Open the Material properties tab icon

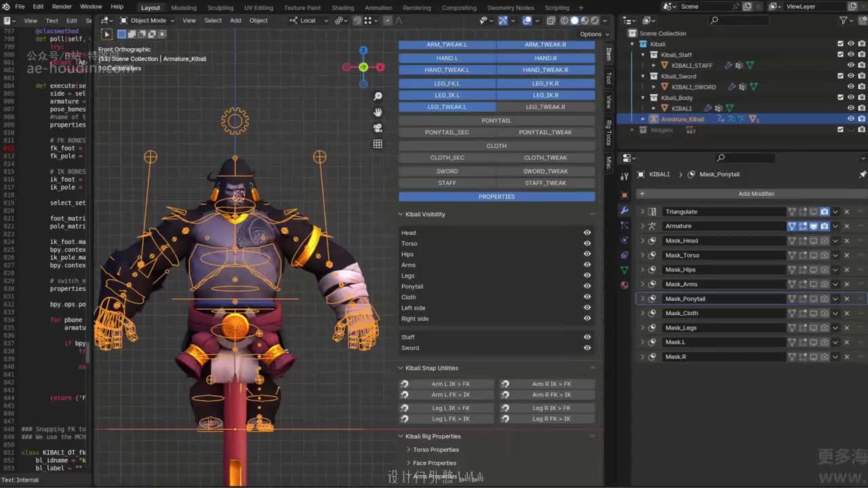pyautogui.click(x=625, y=285)
